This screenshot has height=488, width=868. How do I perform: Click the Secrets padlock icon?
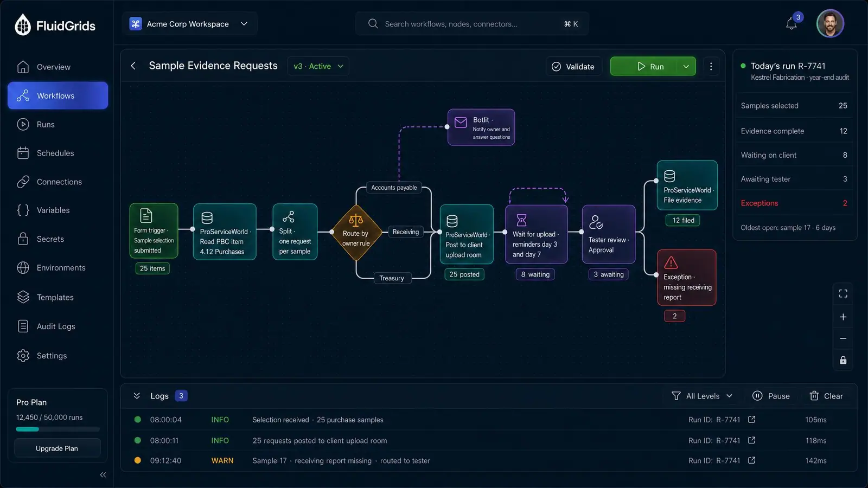point(23,239)
